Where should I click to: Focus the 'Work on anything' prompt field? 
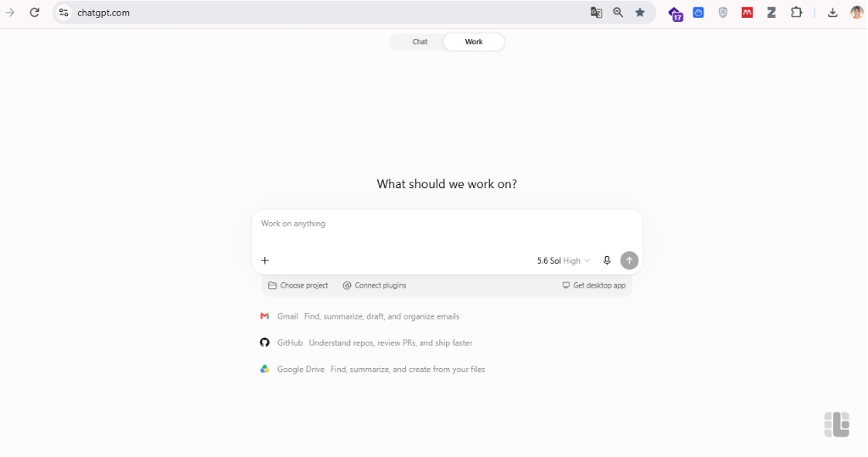447,224
